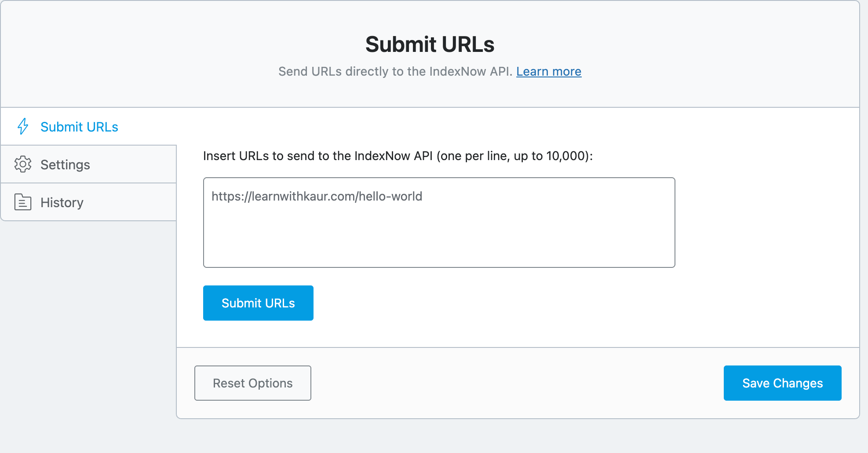Select the Submit URLs sidebar tab
This screenshot has height=453, width=868.
click(80, 127)
